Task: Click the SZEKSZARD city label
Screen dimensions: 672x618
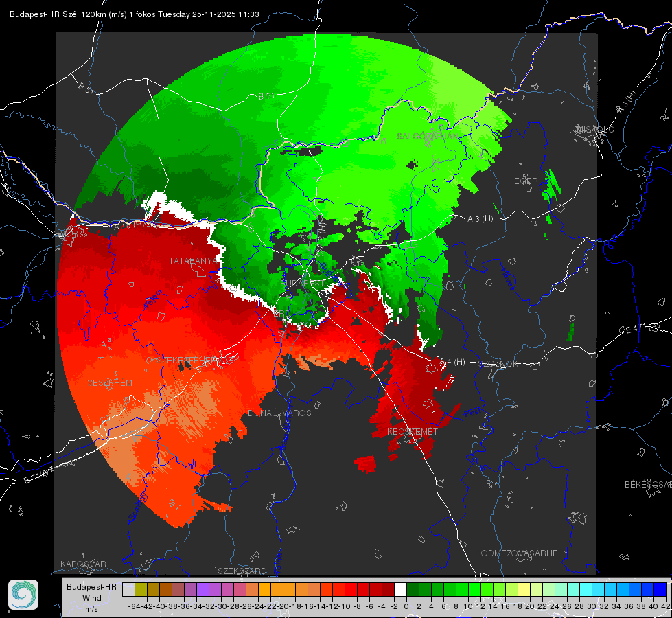Action: click(x=242, y=571)
